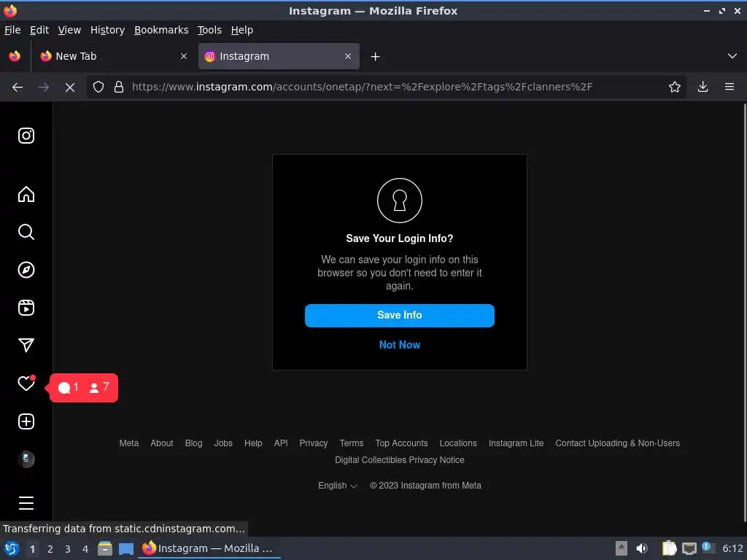The width and height of the screenshot is (747, 560).
Task: Click the red notification bubble with 1 comment and 7 followers
Action: 83,388
